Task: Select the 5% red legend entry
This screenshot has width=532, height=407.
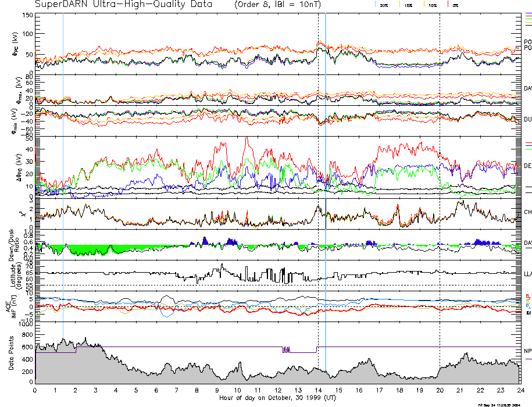Action: click(455, 5)
